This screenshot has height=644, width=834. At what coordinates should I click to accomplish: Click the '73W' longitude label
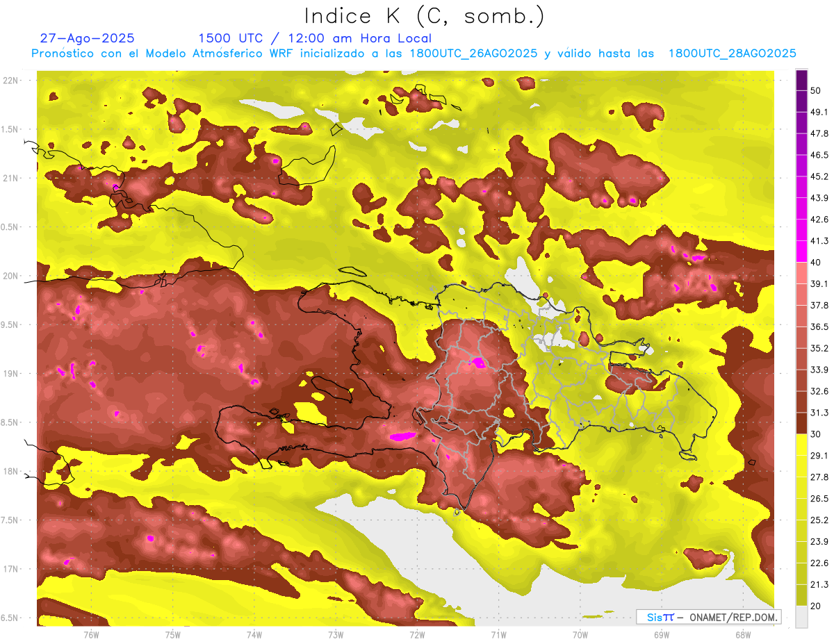point(336,634)
